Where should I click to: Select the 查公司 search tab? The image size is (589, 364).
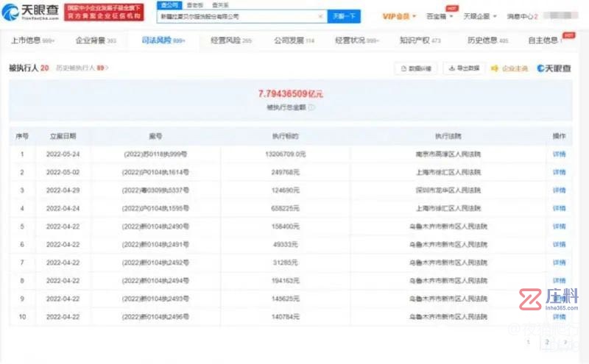pyautogui.click(x=169, y=5)
